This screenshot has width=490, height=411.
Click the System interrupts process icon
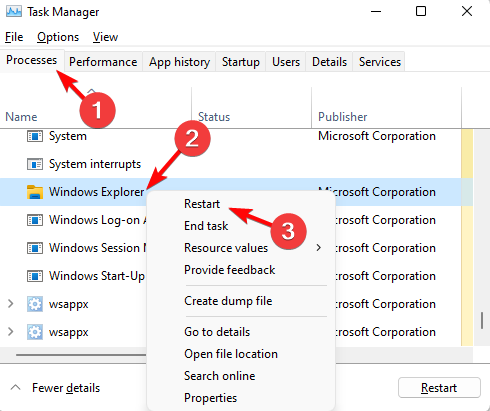[35, 164]
